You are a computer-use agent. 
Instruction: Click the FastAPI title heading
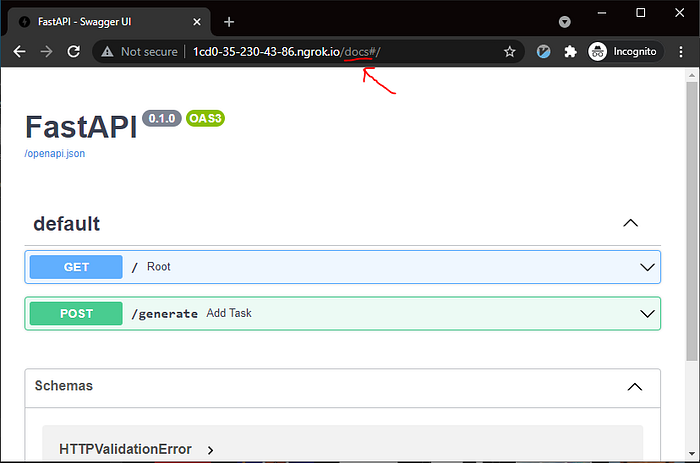pos(81,127)
